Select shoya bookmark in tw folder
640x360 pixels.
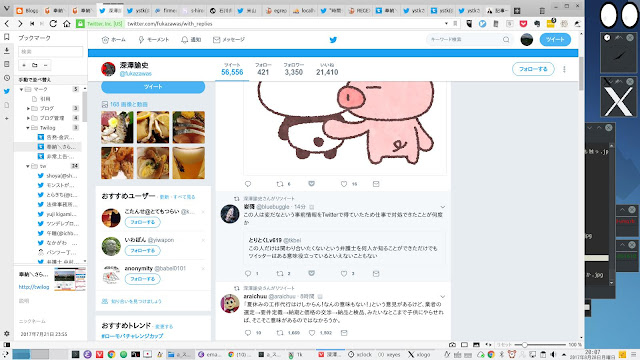[57, 176]
